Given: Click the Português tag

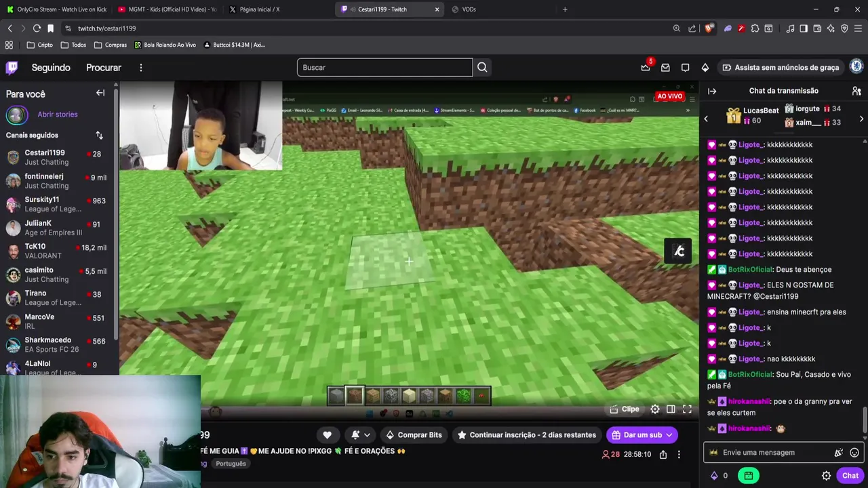Looking at the screenshot, I should (231, 464).
